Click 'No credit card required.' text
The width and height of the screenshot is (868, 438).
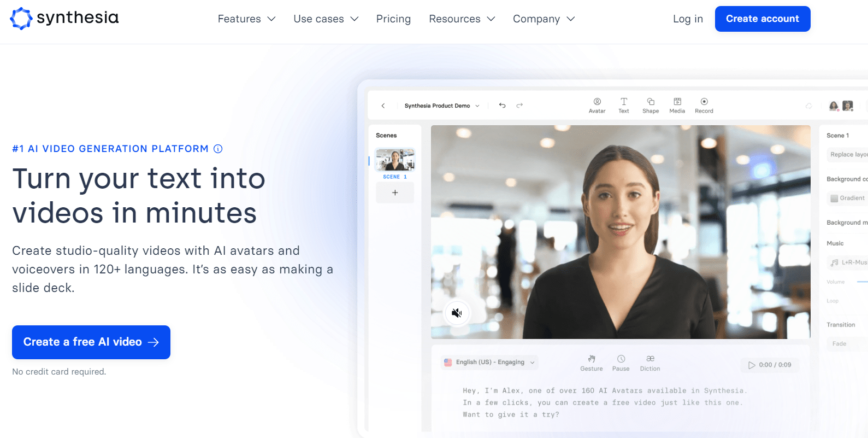click(59, 372)
